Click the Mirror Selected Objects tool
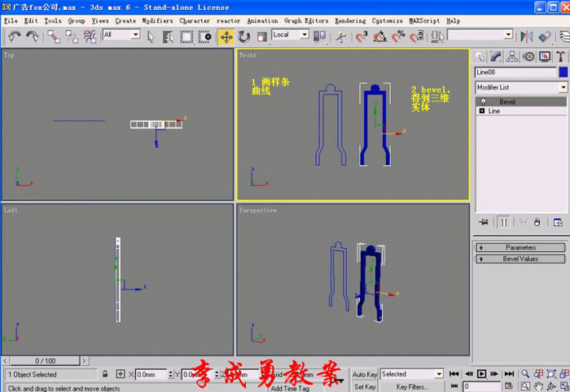 coord(526,37)
